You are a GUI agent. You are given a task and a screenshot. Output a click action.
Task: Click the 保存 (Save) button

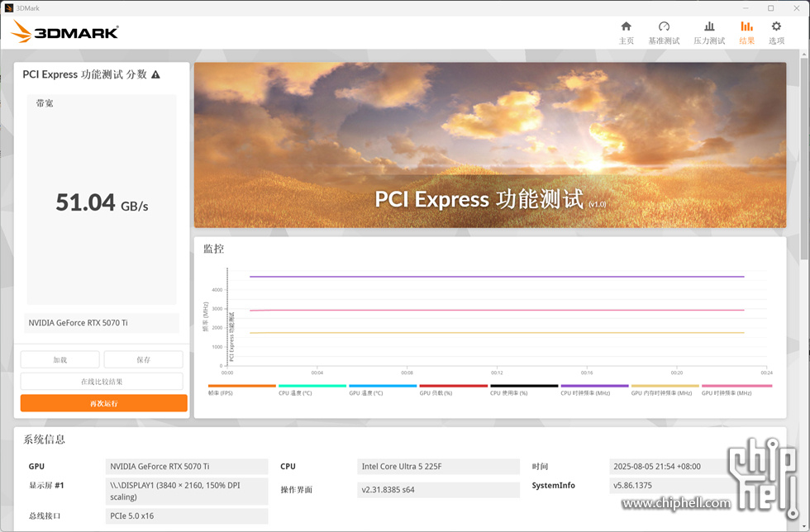(144, 359)
